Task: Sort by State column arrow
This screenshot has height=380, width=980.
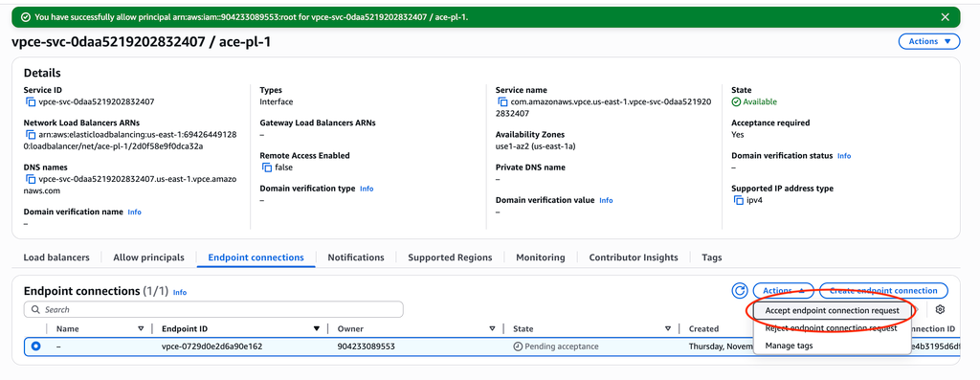Action: (x=668, y=328)
